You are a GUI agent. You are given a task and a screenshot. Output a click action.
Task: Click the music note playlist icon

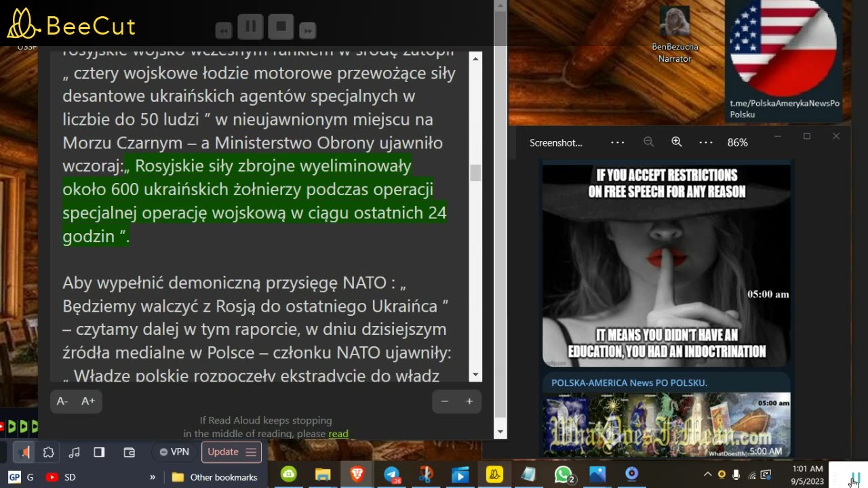point(75,452)
